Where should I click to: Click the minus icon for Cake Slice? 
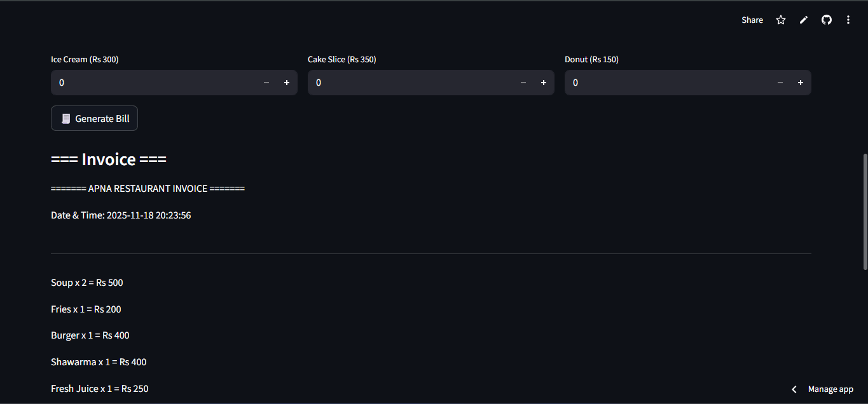coord(523,83)
